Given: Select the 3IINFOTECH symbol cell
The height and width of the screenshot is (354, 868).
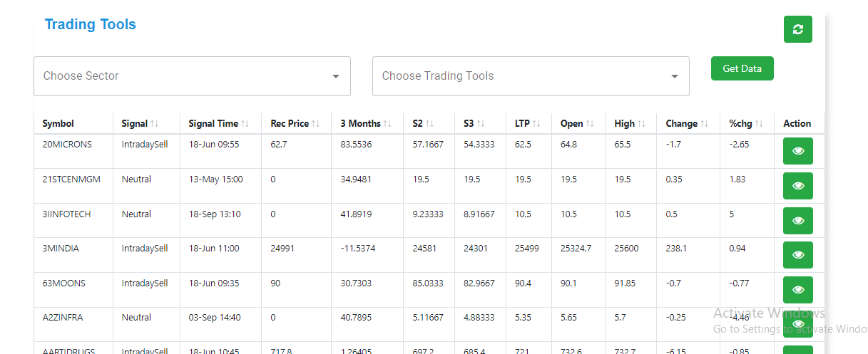Looking at the screenshot, I should 66,214.
